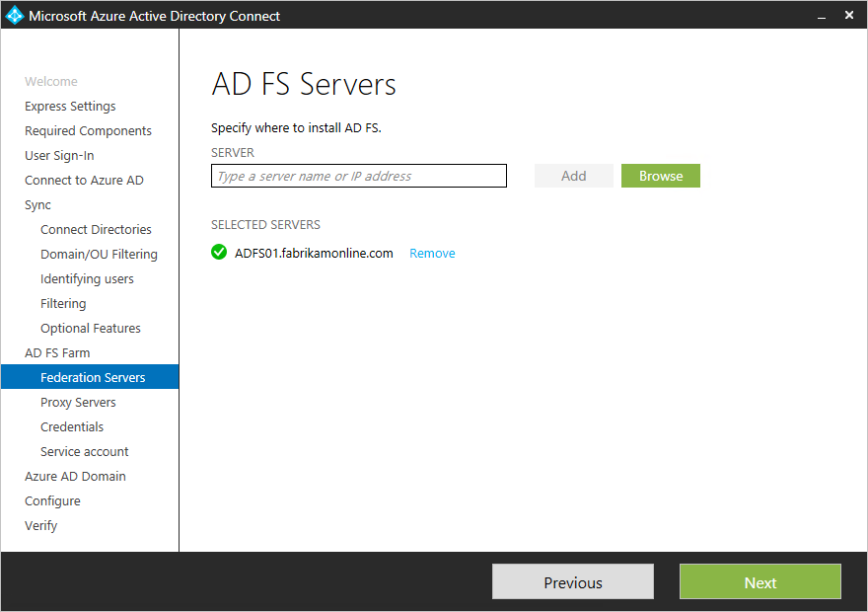Select the Filtering sub-step
This screenshot has width=868, height=612.
[x=63, y=303]
